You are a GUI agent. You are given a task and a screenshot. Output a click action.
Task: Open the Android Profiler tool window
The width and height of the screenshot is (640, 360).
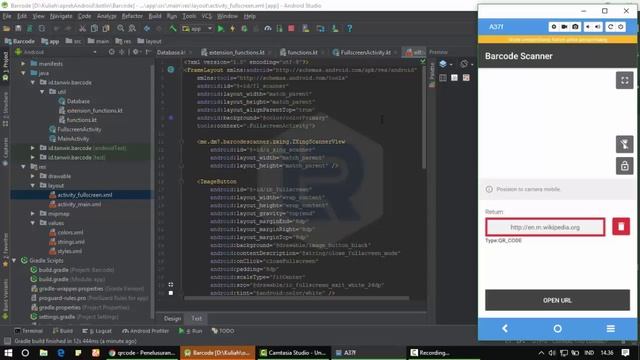(145, 331)
